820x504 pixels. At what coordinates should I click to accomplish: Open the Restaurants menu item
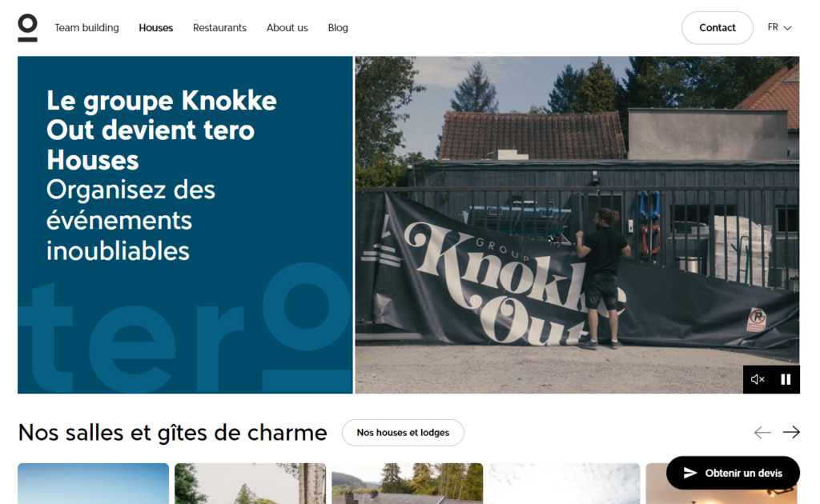coord(219,28)
